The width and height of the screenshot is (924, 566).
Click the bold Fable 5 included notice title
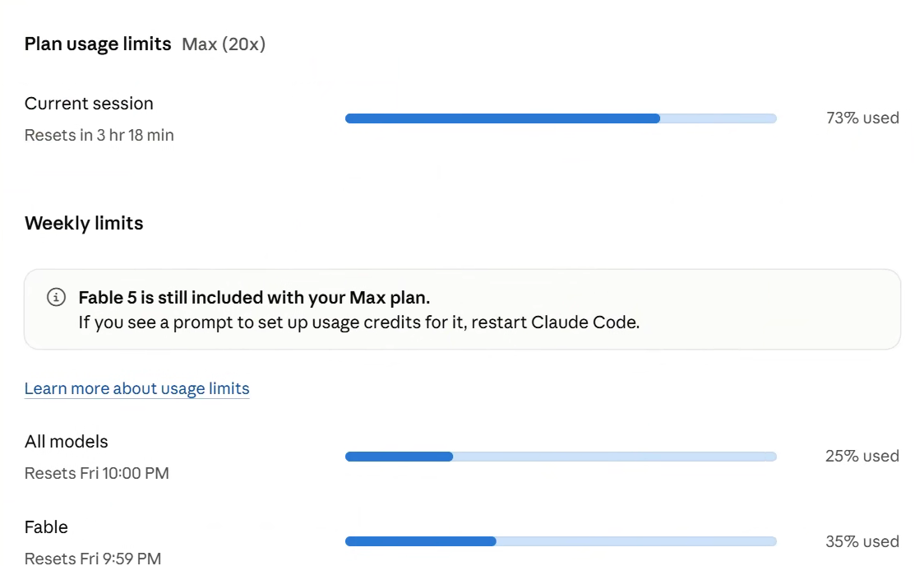[254, 298]
